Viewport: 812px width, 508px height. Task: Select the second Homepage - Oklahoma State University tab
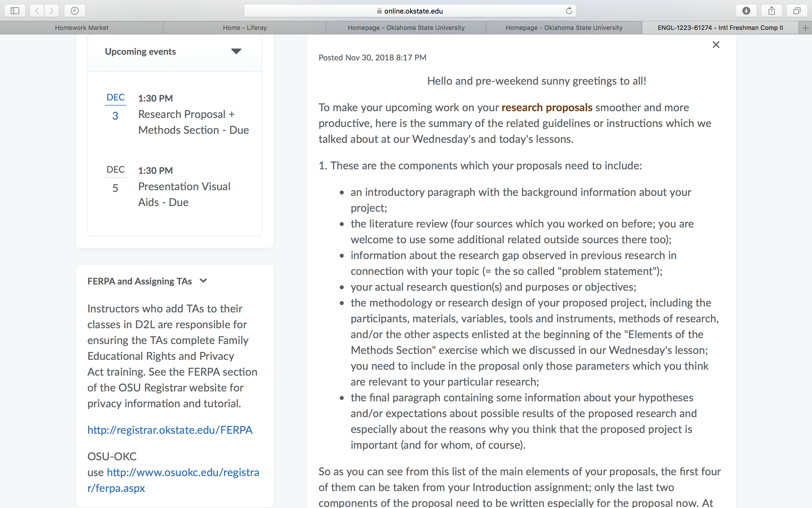point(564,28)
